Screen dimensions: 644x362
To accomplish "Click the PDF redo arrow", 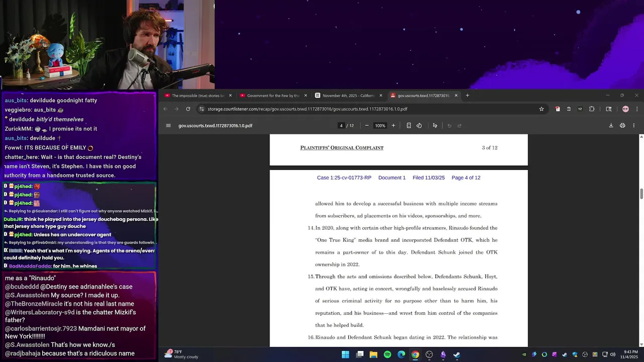I will click(459, 126).
